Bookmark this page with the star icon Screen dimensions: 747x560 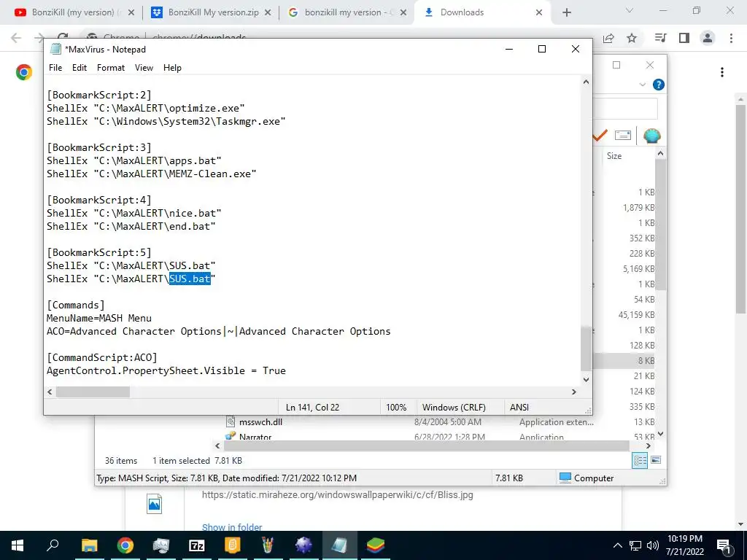632,38
